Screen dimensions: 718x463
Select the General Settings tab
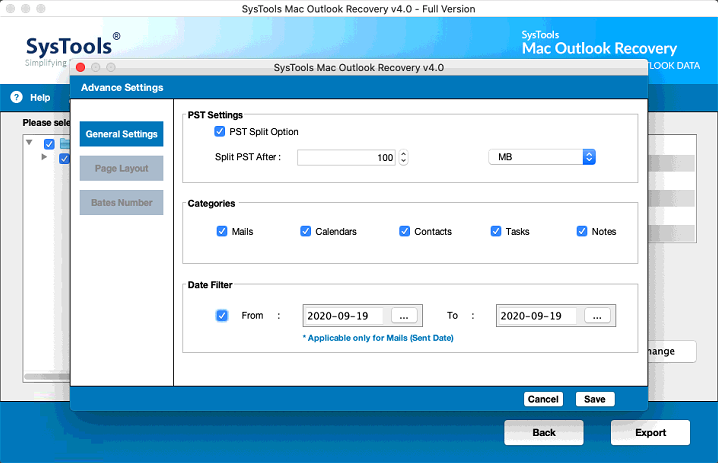pyautogui.click(x=121, y=134)
